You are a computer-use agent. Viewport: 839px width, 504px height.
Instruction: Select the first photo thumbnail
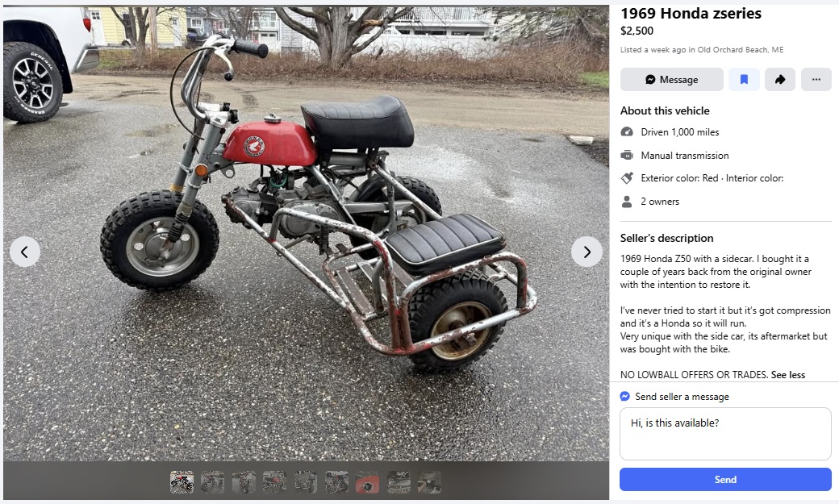[x=182, y=482]
